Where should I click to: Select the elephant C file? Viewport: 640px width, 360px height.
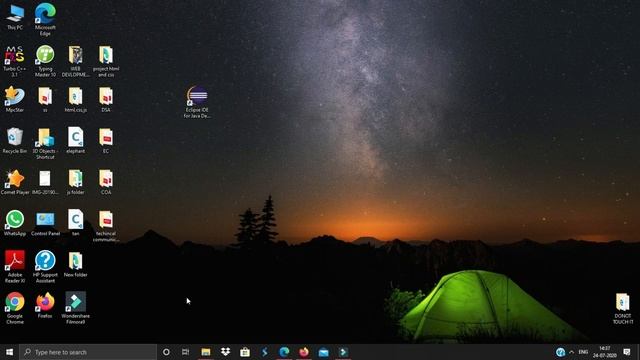pos(76,141)
